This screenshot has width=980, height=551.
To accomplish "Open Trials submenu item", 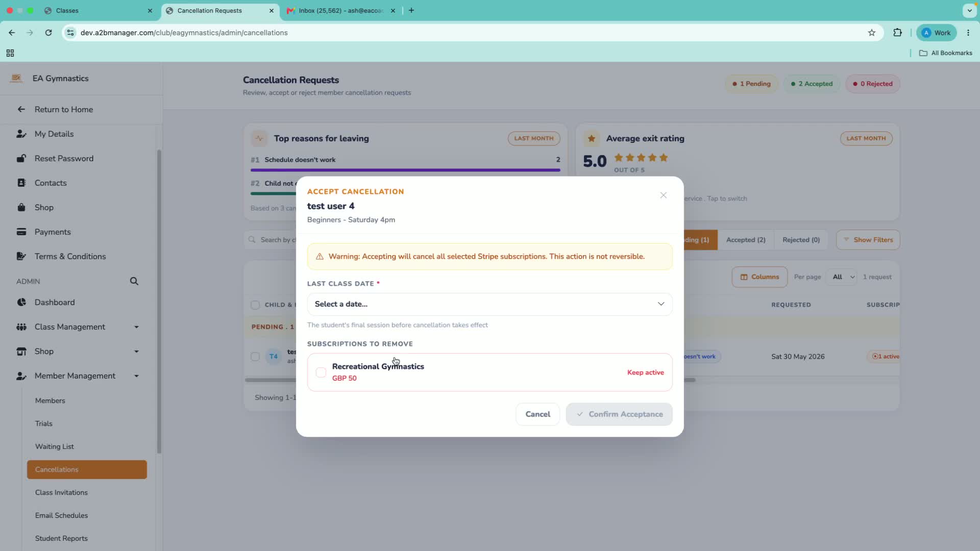I will [44, 423].
